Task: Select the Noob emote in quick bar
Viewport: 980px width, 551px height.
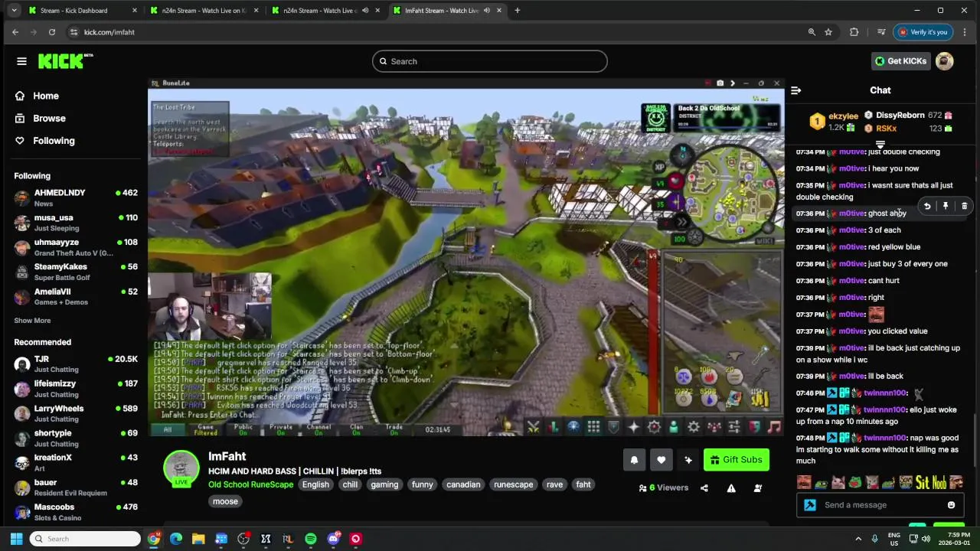Action: [x=939, y=482]
